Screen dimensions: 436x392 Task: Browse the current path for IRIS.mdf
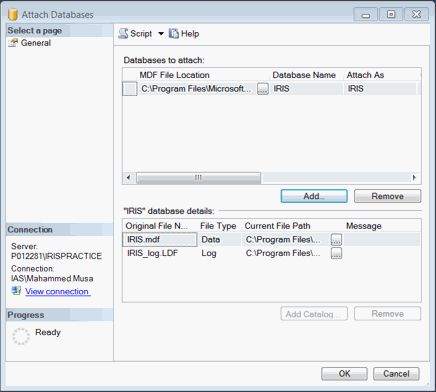336,240
